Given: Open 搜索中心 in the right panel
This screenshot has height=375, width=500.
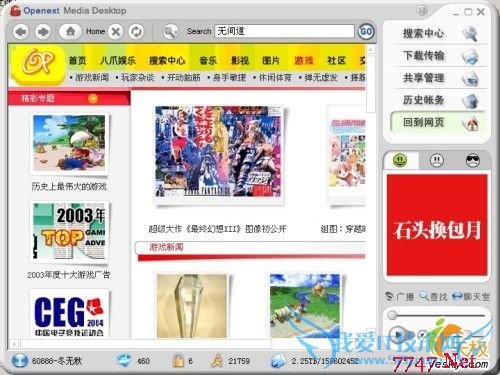Looking at the screenshot, I should [423, 33].
